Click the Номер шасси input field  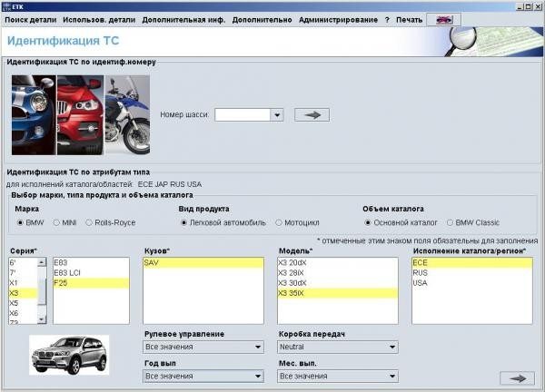[x=243, y=115]
